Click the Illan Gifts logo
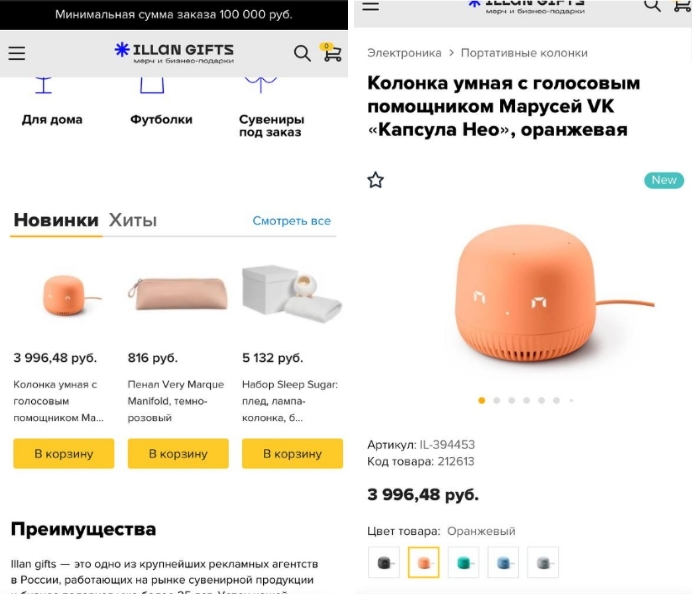Image resolution: width=692 pixels, height=594 pixels. pyautogui.click(x=174, y=53)
